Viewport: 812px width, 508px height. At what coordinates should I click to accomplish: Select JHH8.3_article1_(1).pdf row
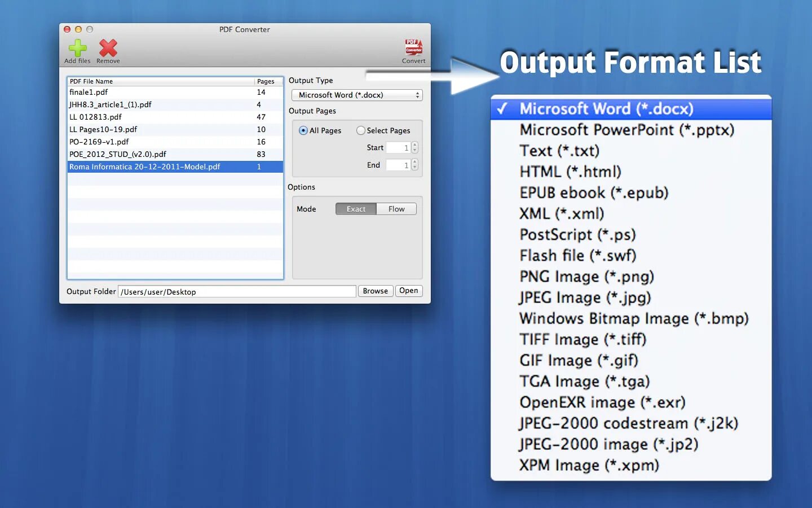coord(175,104)
